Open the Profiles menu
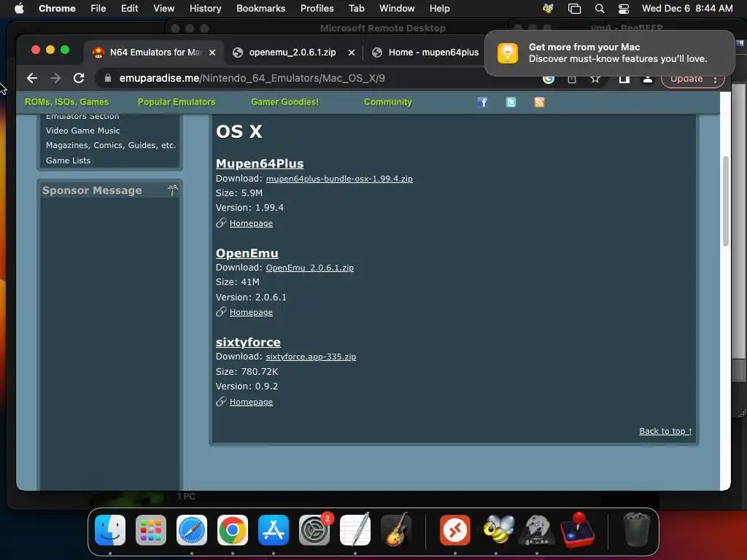The image size is (747, 560). click(x=317, y=9)
